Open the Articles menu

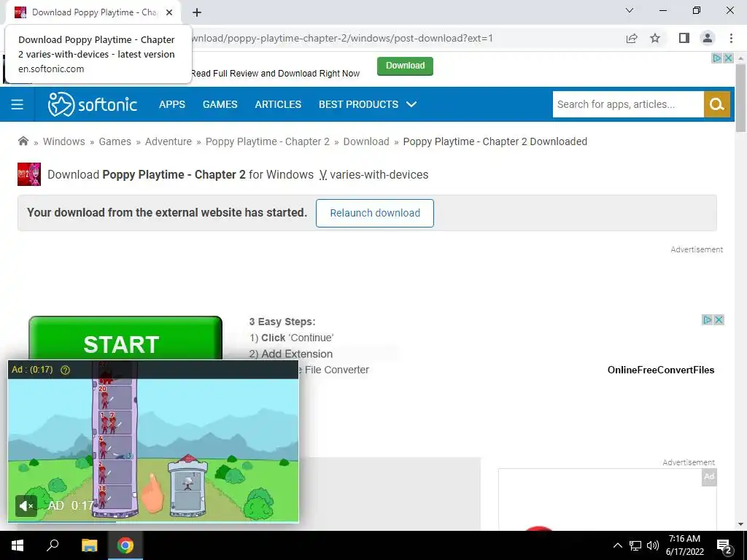point(278,104)
